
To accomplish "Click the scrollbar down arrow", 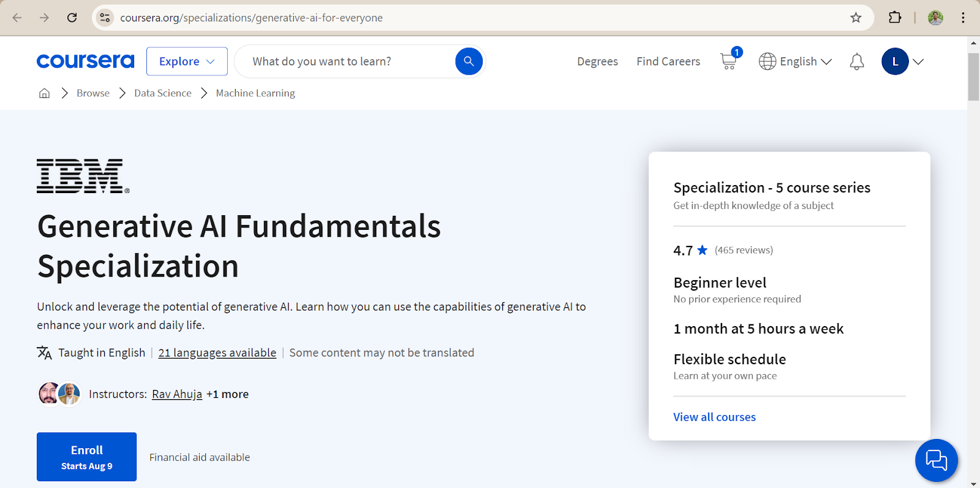I will (x=973, y=484).
